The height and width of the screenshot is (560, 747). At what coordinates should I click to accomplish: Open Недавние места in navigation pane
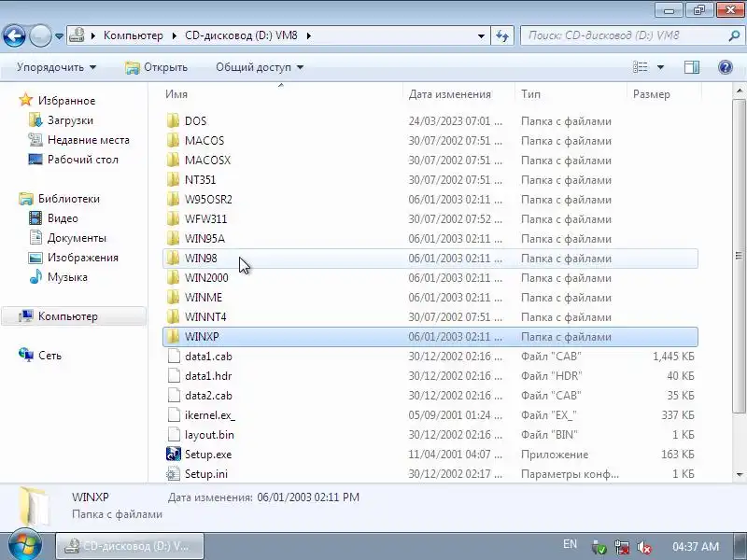click(88, 139)
